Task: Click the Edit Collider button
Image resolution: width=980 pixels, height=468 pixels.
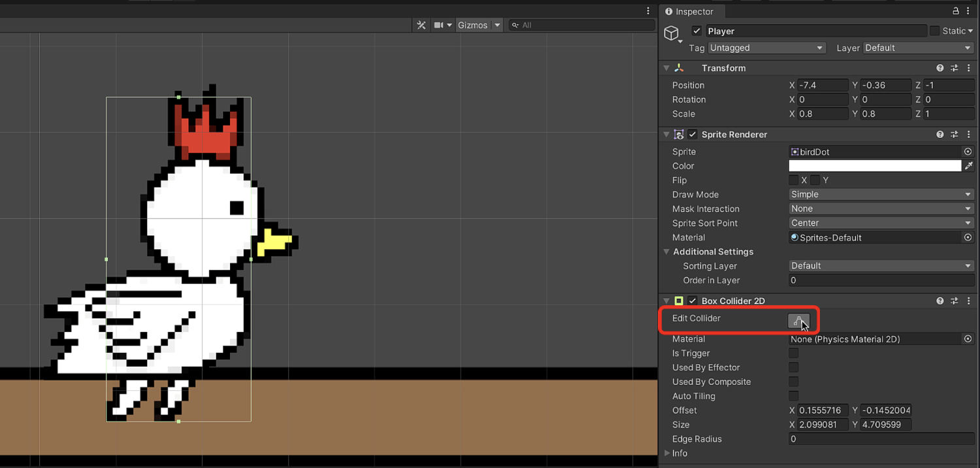Action: 798,321
